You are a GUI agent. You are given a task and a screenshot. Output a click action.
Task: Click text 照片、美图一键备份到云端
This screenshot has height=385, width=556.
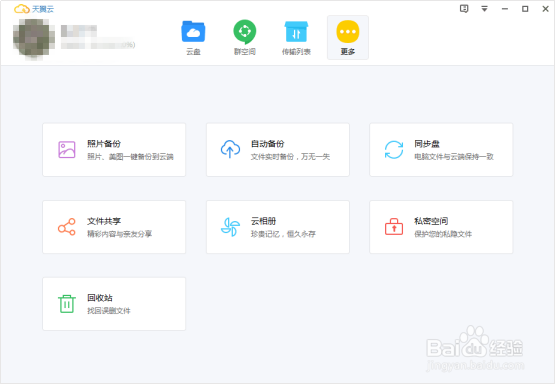click(x=130, y=157)
